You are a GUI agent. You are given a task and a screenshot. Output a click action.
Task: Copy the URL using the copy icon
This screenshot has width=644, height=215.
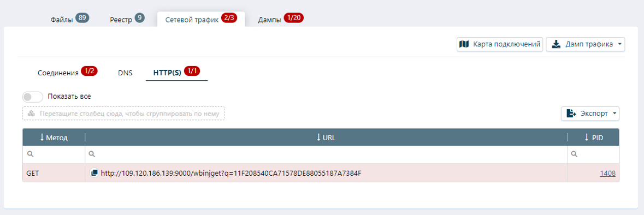pyautogui.click(x=93, y=173)
